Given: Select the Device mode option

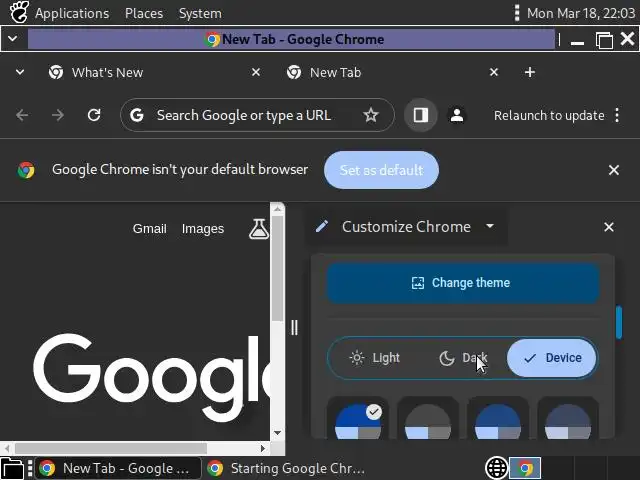Looking at the screenshot, I should 551,358.
